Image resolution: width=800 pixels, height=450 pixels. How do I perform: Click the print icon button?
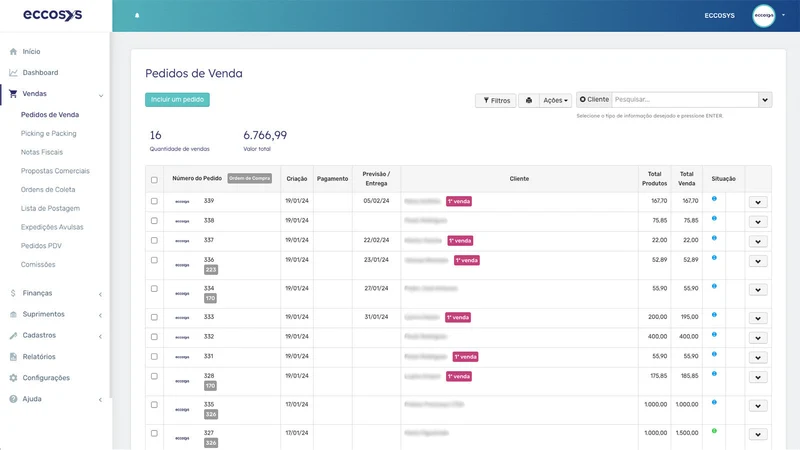(529, 101)
